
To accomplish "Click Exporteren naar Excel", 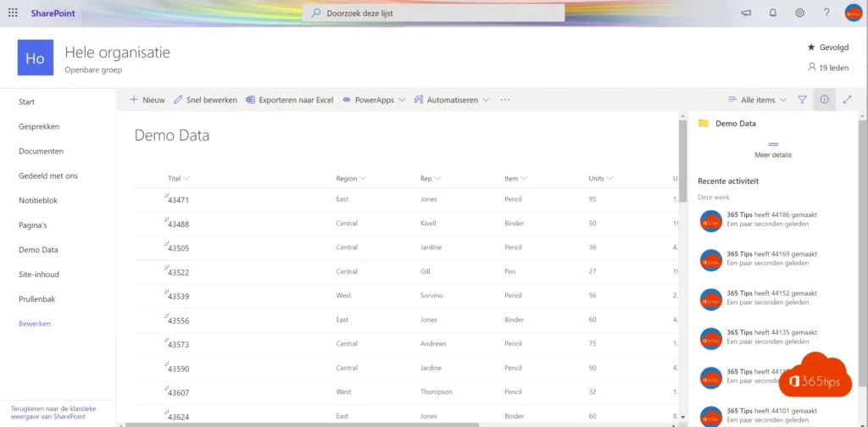I will [290, 100].
